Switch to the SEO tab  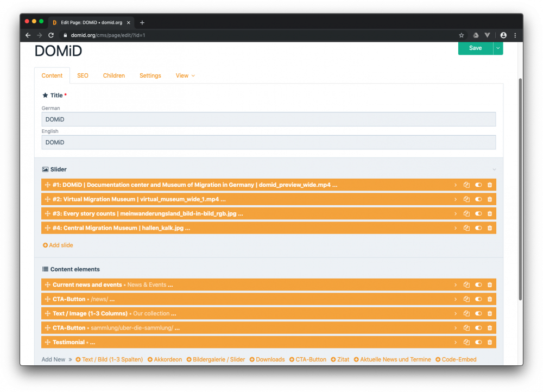[83, 75]
